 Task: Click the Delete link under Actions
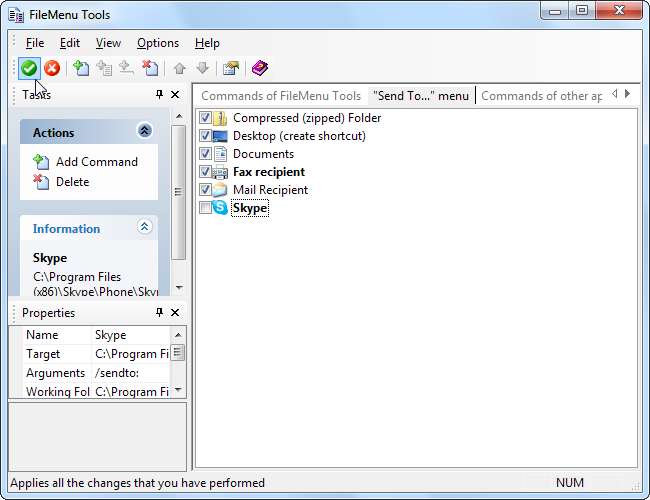(x=73, y=182)
